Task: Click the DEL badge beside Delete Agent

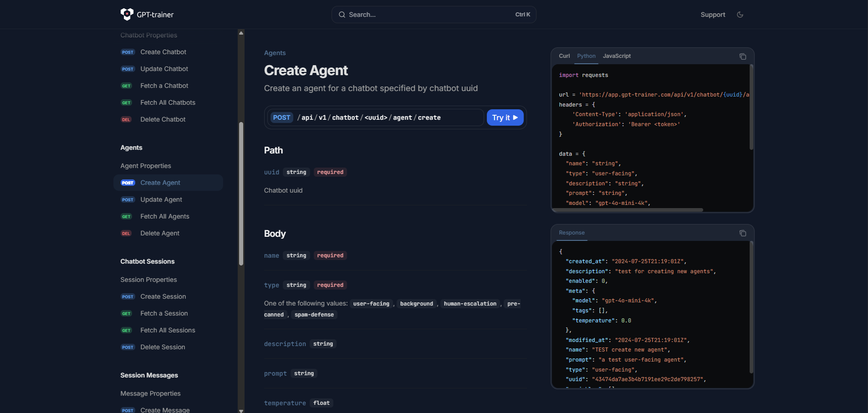Action: tap(126, 233)
